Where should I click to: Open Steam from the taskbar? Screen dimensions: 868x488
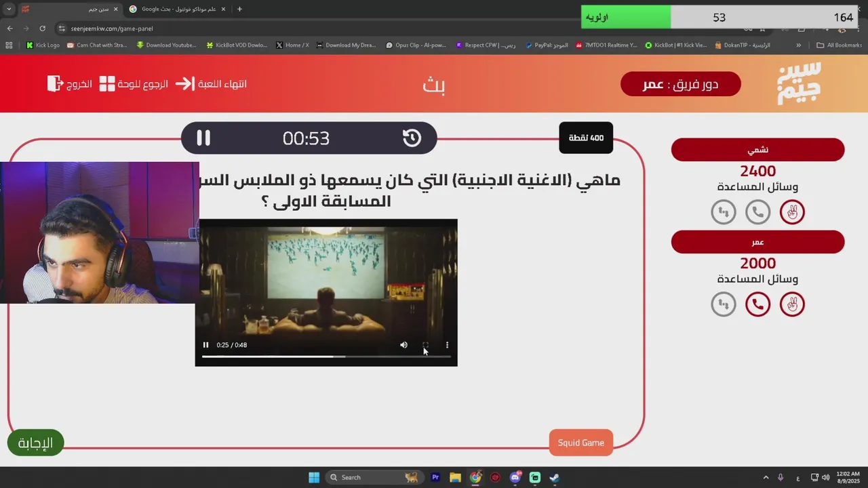tap(554, 477)
